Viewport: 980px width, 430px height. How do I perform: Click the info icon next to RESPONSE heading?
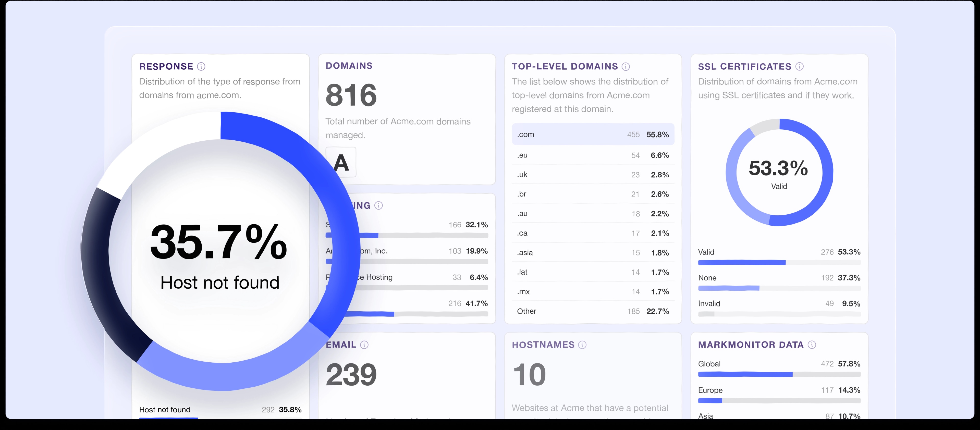201,67
